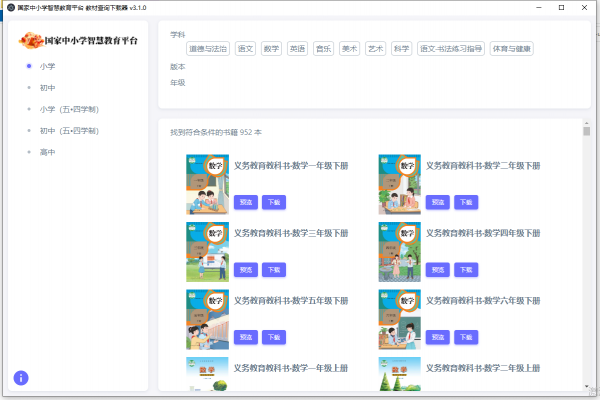This screenshot has width=600, height=400.
Task: Open cover of 数学一年级下册
Action: coord(207,184)
